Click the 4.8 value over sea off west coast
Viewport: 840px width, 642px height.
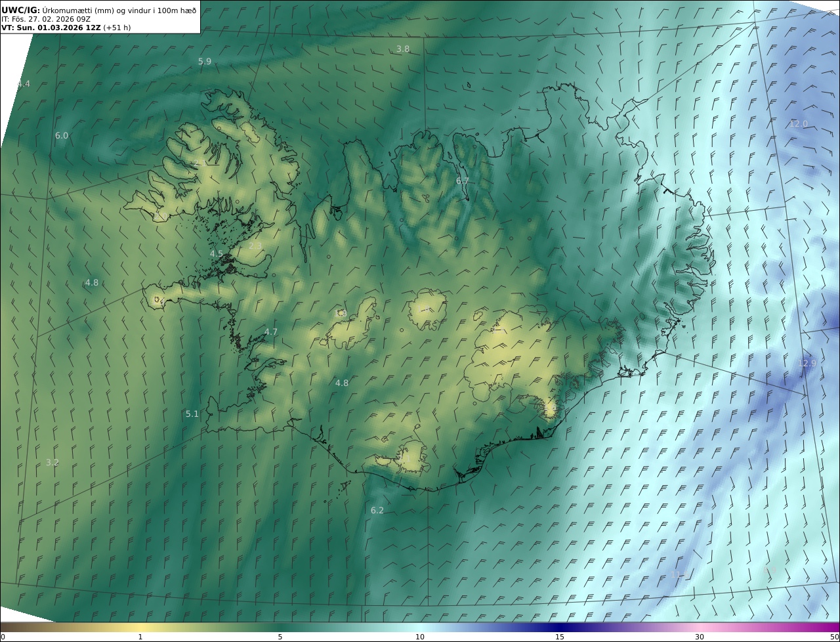92,283
